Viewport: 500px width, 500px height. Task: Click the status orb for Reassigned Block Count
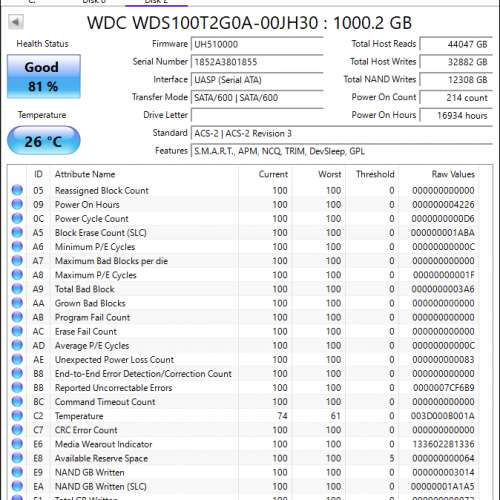pyautogui.click(x=17, y=190)
